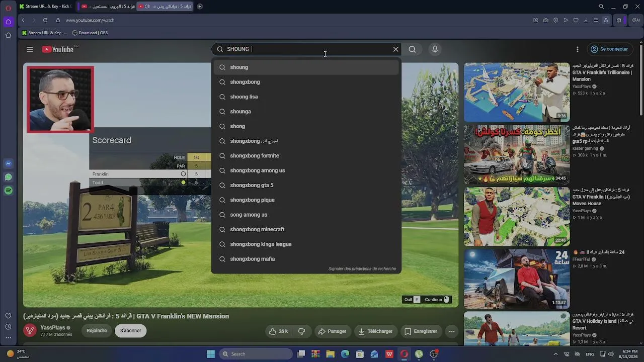Open a new browser tab
The image size is (644, 362).
[200, 7]
